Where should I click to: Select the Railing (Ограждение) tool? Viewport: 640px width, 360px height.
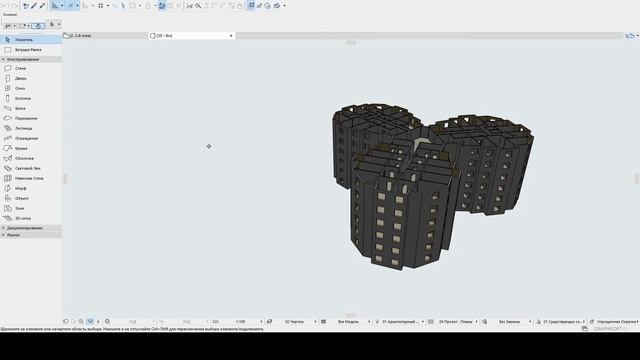coord(31,138)
